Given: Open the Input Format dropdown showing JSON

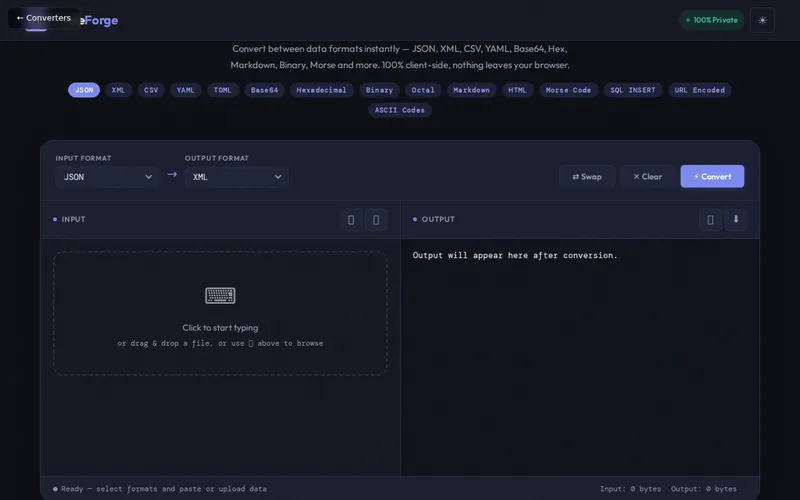Looking at the screenshot, I should pos(108,177).
